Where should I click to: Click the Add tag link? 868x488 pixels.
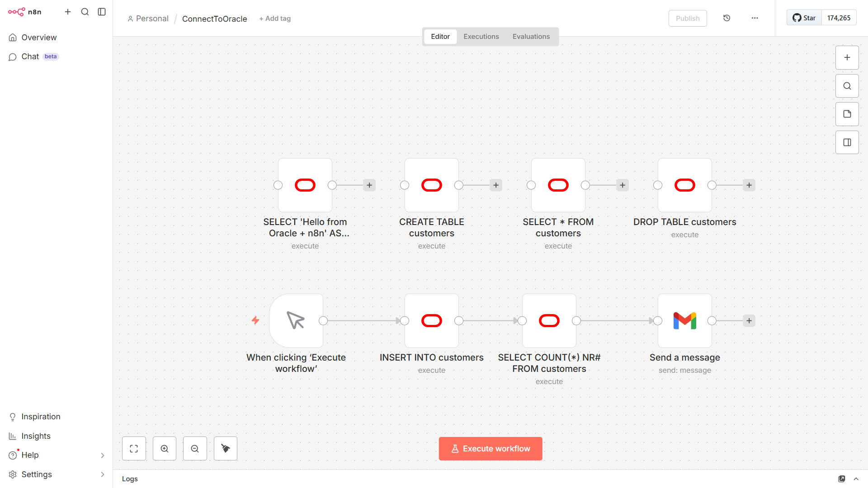(x=275, y=19)
